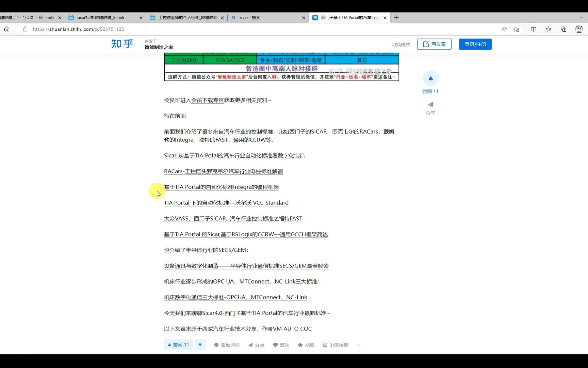Close the 西门子基于TIA Portal tab
The image size is (588, 368).
point(385,18)
